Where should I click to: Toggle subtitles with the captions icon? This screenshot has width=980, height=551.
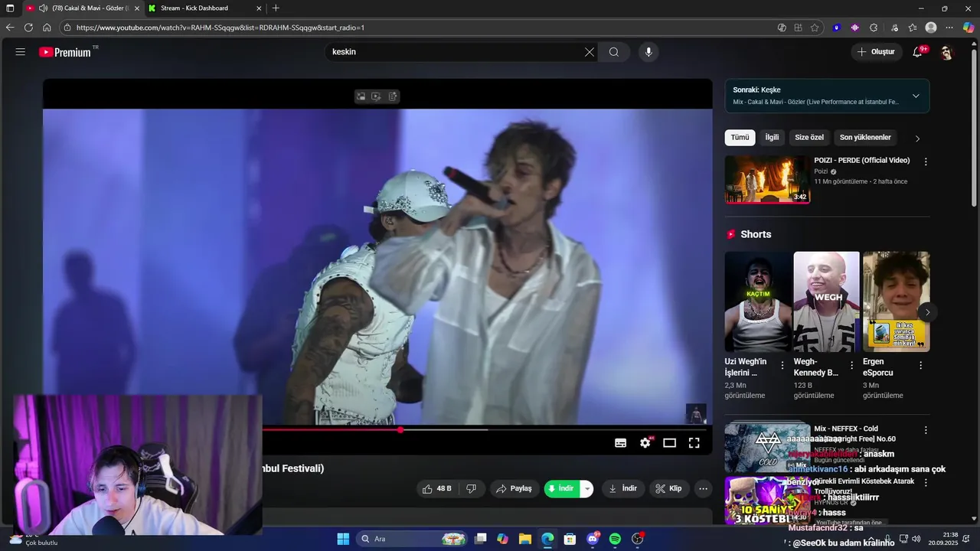[x=621, y=443]
